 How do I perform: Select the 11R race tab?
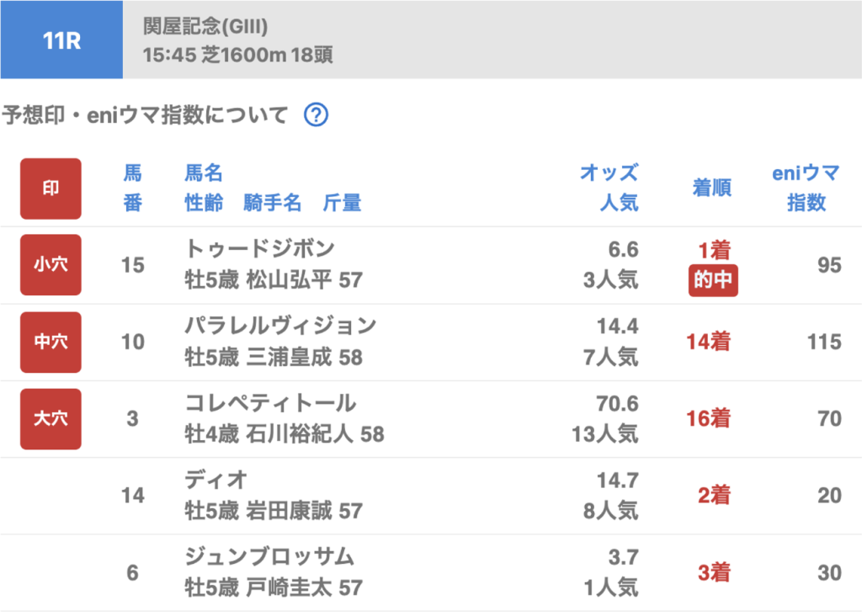pos(61,40)
